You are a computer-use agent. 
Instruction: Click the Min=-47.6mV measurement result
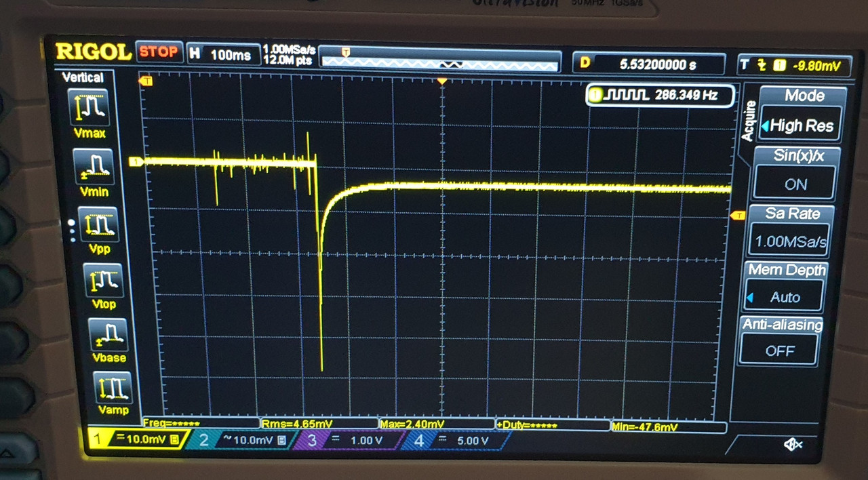pyautogui.click(x=645, y=427)
